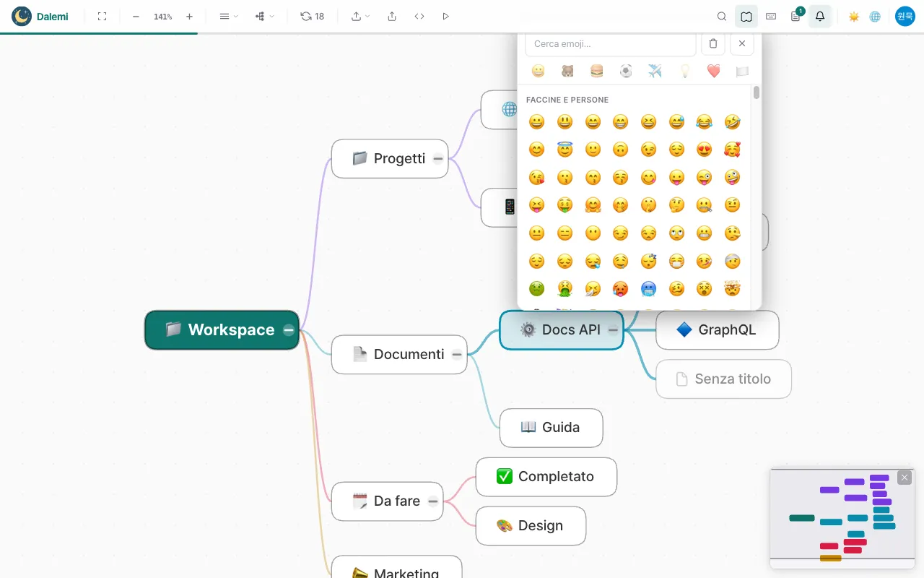Image resolution: width=924 pixels, height=578 pixels.
Task: Change language via the globe icon
Action: (875, 16)
